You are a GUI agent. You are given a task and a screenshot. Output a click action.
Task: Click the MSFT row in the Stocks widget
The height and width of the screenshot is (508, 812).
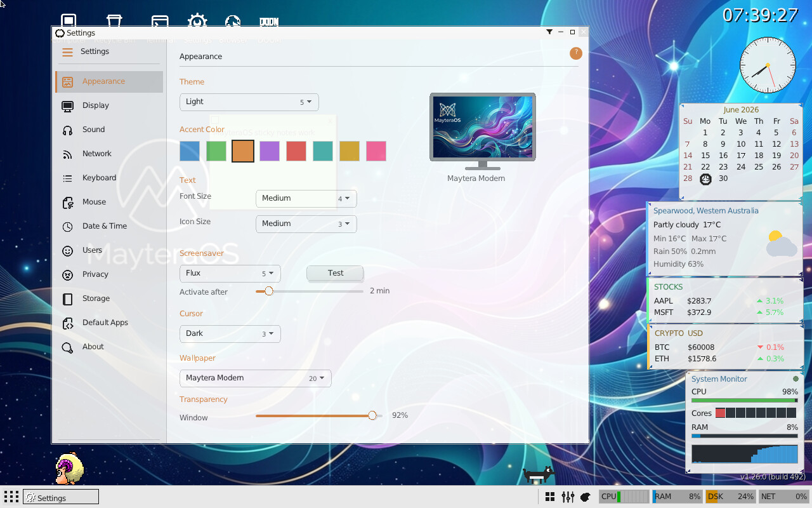pos(724,312)
